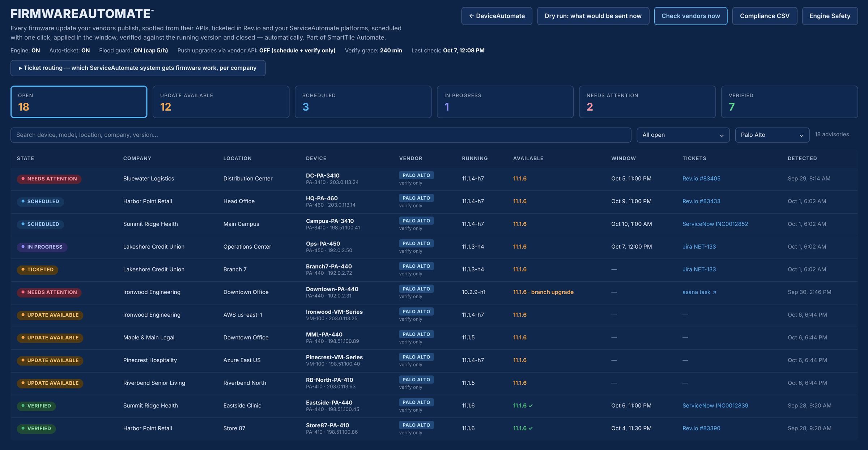This screenshot has width=868, height=450.
Task: Click the Store87-PA-410 device name
Action: 327,425
